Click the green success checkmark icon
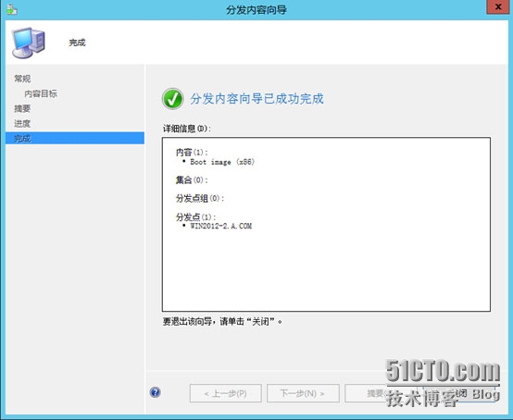513x420 pixels. point(172,99)
